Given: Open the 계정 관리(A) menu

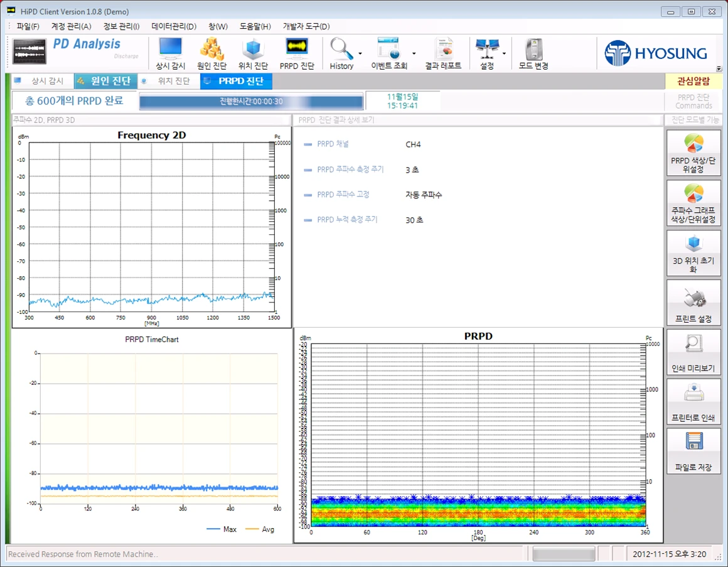Looking at the screenshot, I should (x=71, y=26).
